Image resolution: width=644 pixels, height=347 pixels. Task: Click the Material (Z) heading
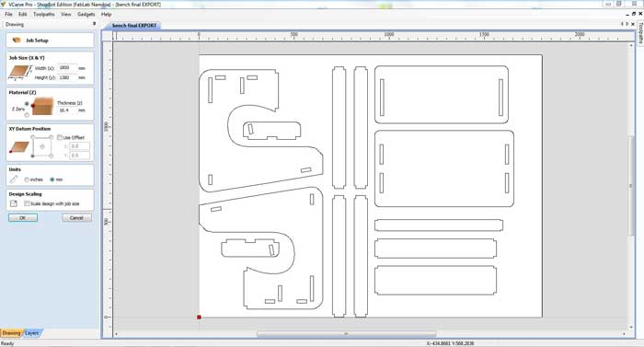click(x=23, y=93)
